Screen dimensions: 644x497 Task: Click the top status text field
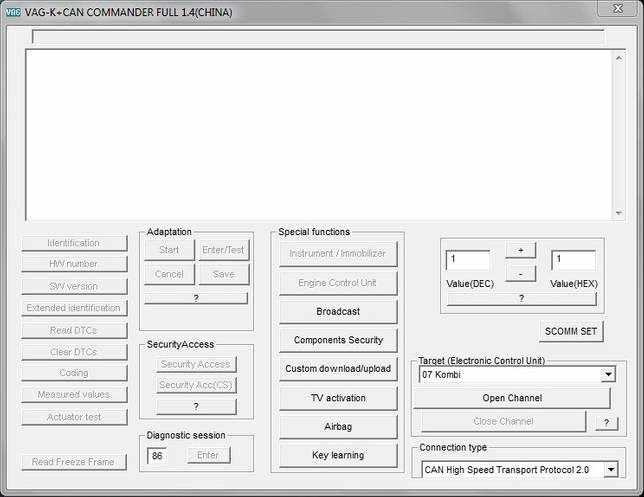coord(318,37)
